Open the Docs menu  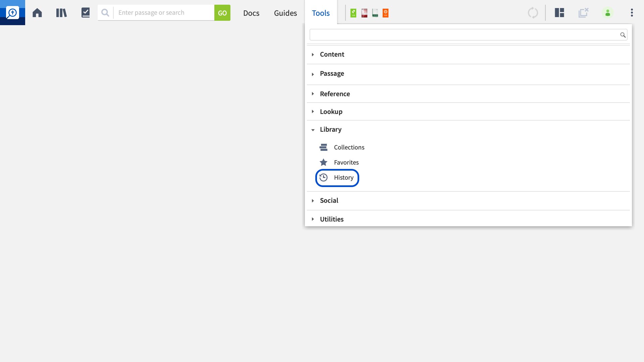[251, 13]
